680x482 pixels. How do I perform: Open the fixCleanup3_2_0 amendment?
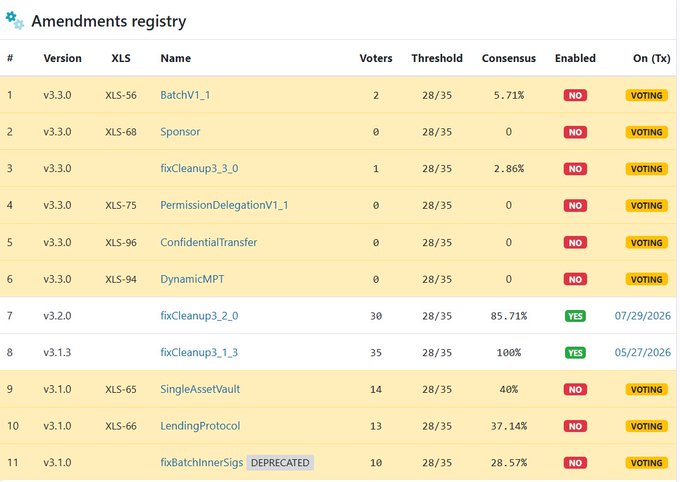point(199,316)
